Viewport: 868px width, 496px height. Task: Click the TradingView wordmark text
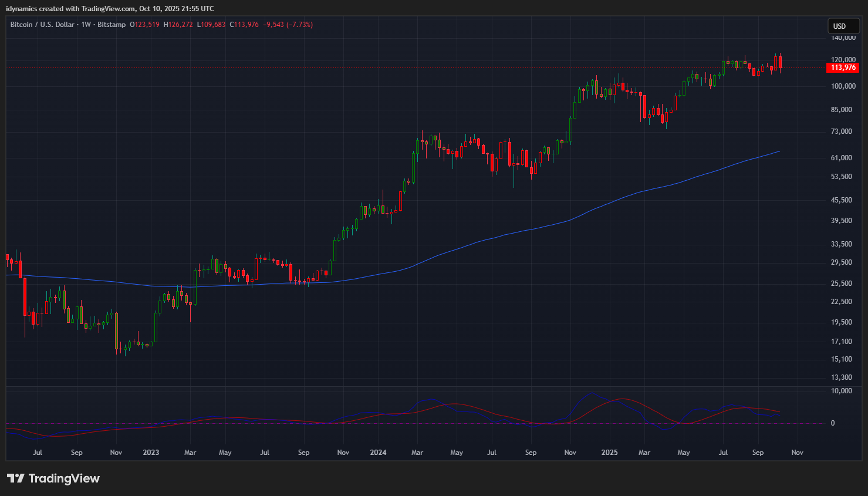coord(64,478)
